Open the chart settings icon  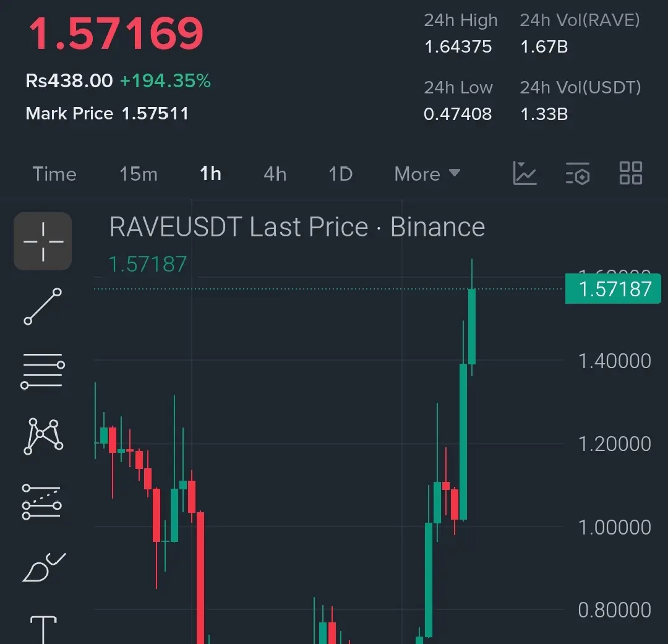(578, 173)
